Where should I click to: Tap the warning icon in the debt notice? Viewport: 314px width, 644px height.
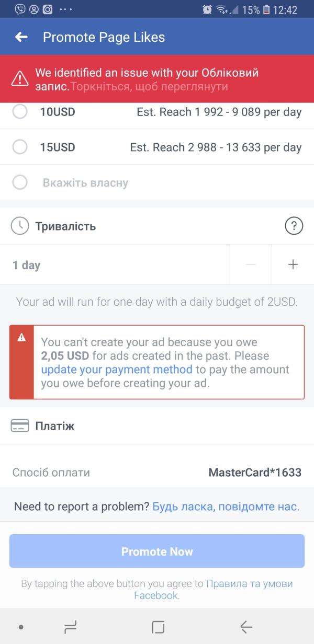pyautogui.click(x=21, y=338)
